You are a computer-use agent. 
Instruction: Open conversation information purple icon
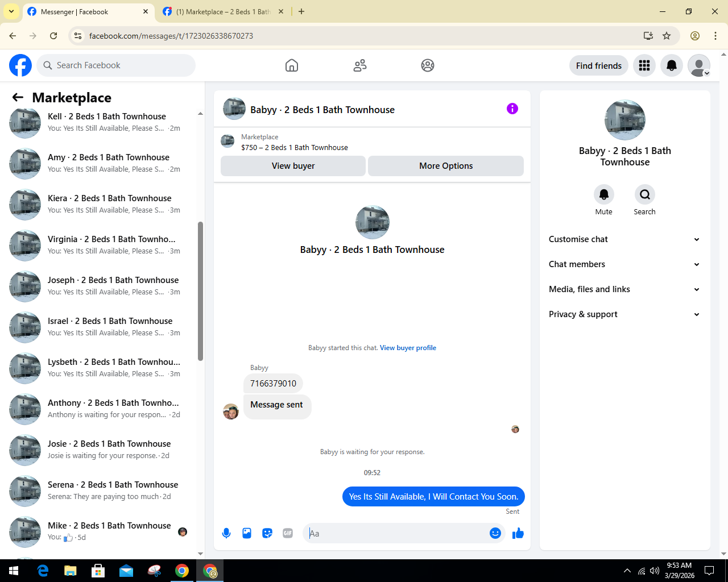tap(512, 109)
